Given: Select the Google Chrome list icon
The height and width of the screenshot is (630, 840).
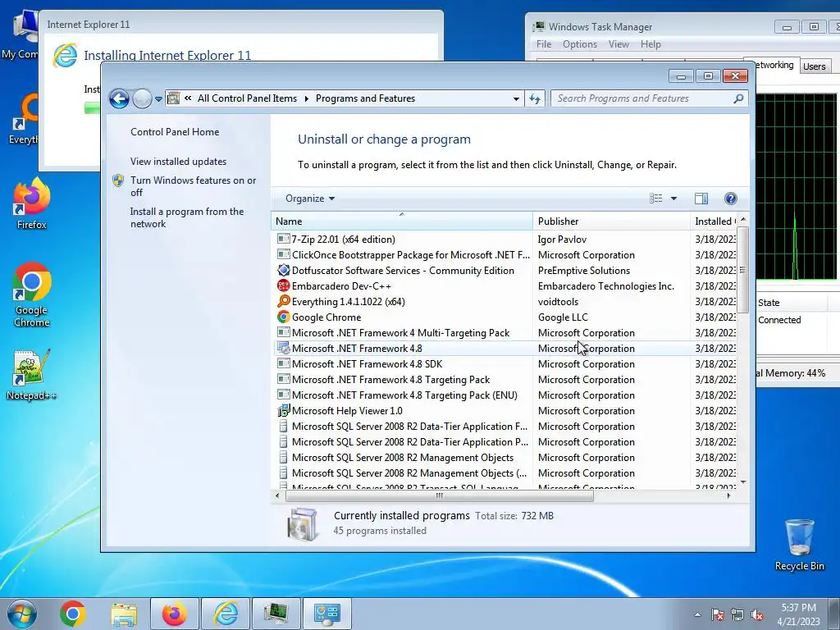Looking at the screenshot, I should click(283, 317).
